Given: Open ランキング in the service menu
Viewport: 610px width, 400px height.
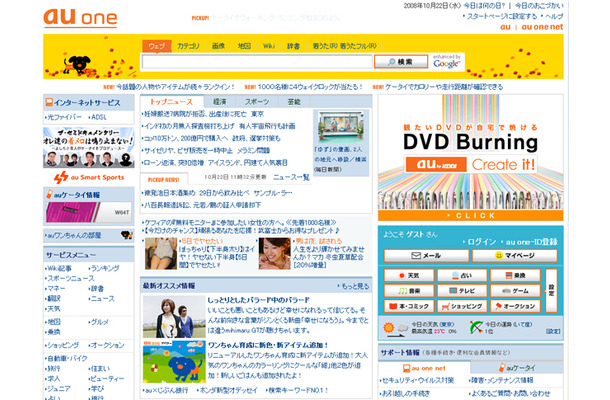Looking at the screenshot, I should (x=105, y=268).
